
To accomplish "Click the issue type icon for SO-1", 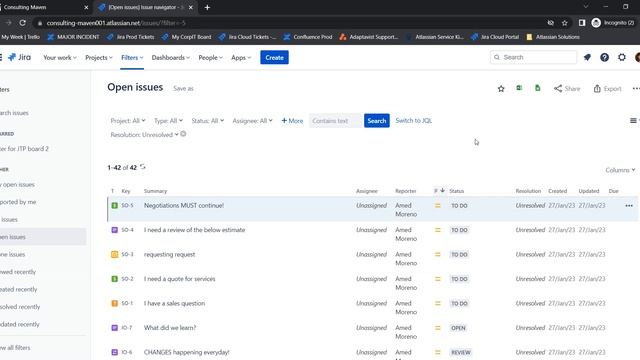I will (x=115, y=304).
